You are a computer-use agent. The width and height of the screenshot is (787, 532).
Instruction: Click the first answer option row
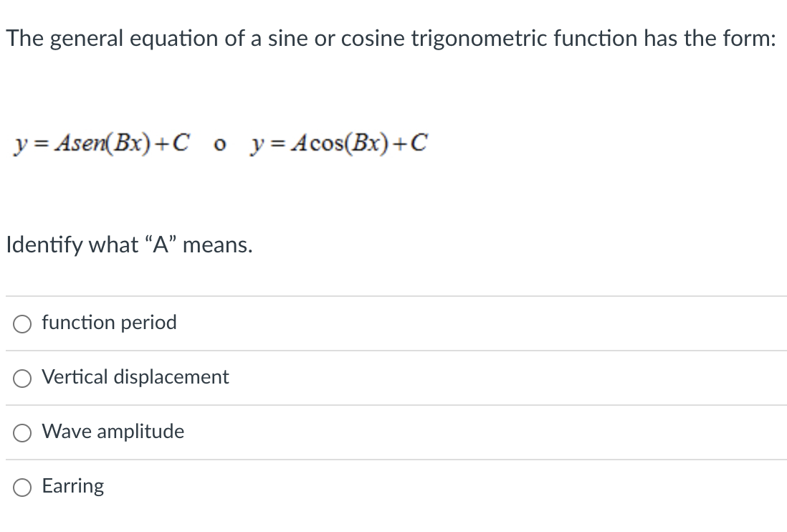[x=393, y=323]
